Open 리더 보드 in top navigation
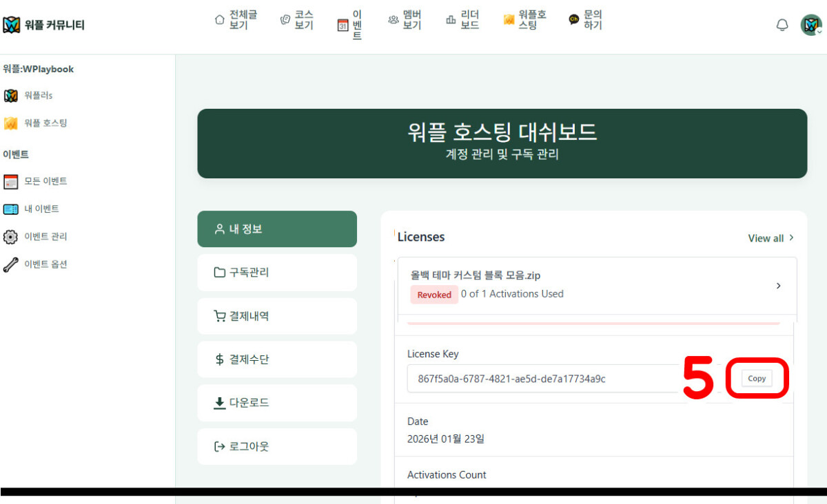 click(462, 20)
